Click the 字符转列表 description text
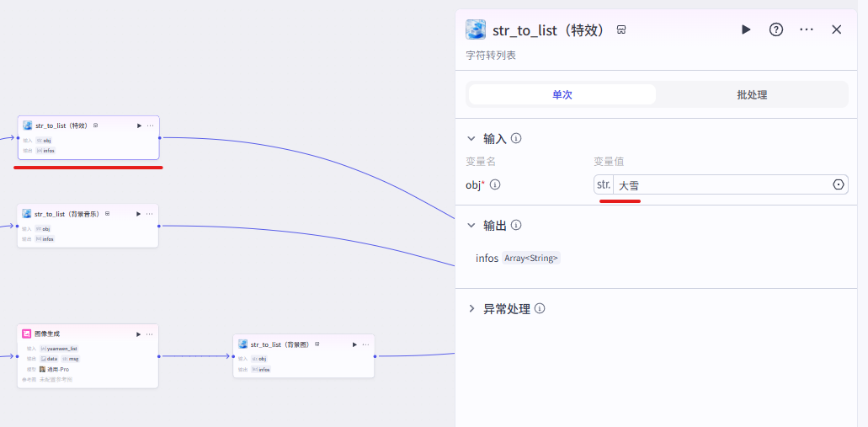The width and height of the screenshot is (868, 427). tap(491, 56)
